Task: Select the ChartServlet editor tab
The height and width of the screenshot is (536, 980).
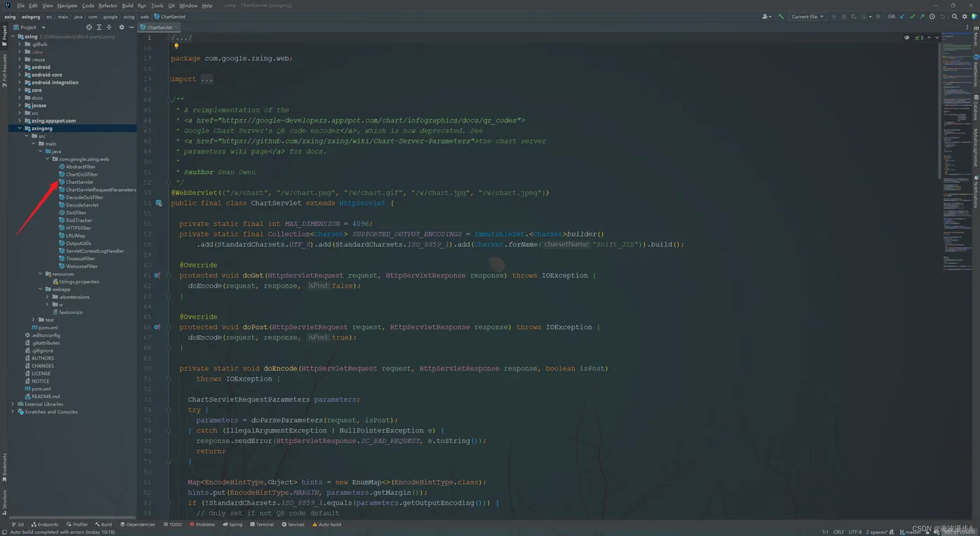Action: pos(160,27)
